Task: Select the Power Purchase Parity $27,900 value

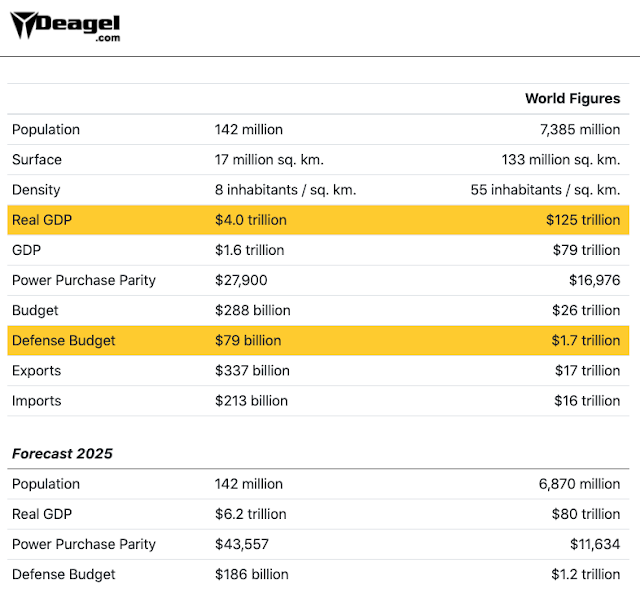Action: coord(241,280)
